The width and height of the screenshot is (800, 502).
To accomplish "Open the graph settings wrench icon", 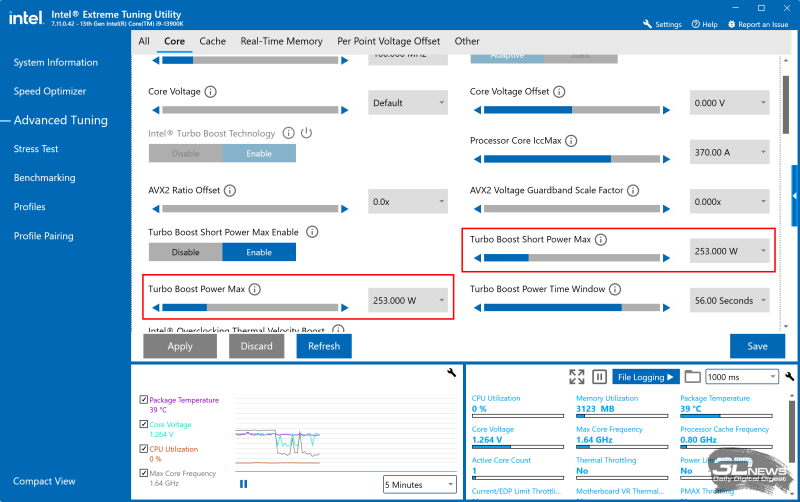I will (451, 373).
